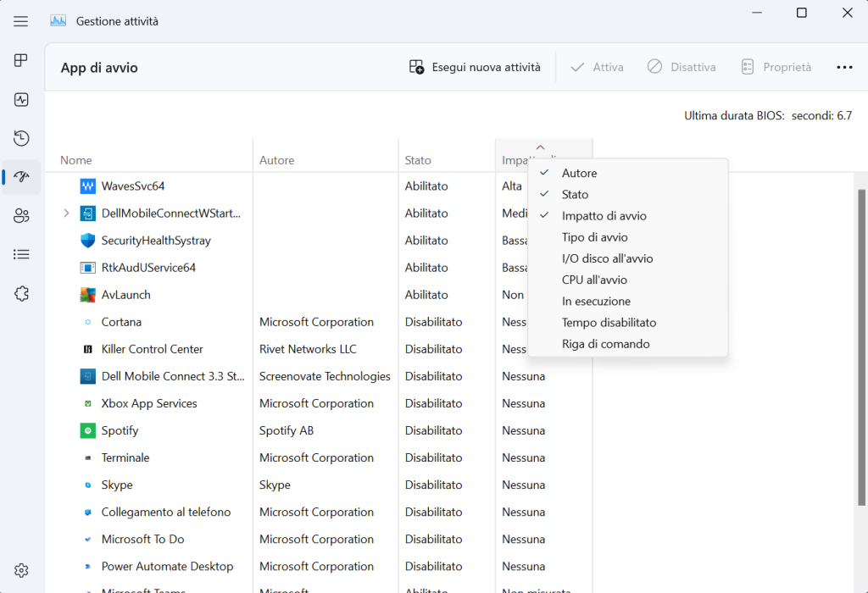Click the Power Automate Desktop icon
The image size is (868, 593).
pos(87,567)
